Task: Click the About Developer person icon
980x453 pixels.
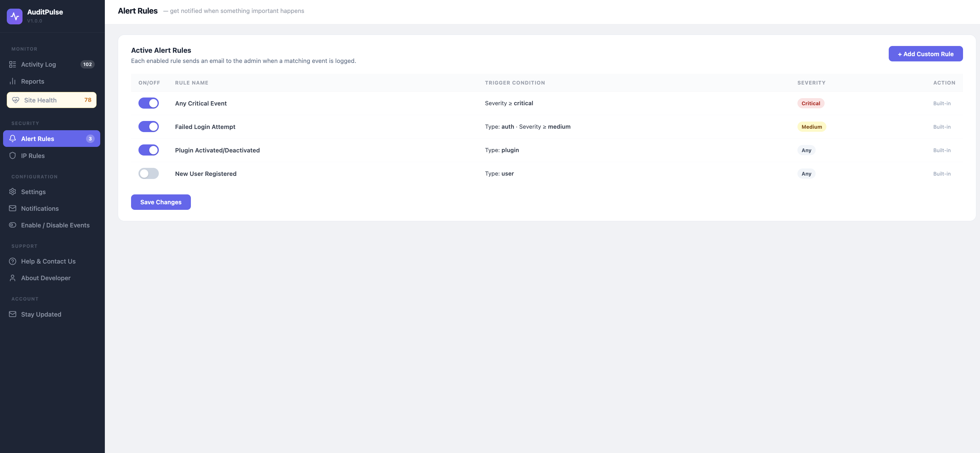Action: coord(13,278)
